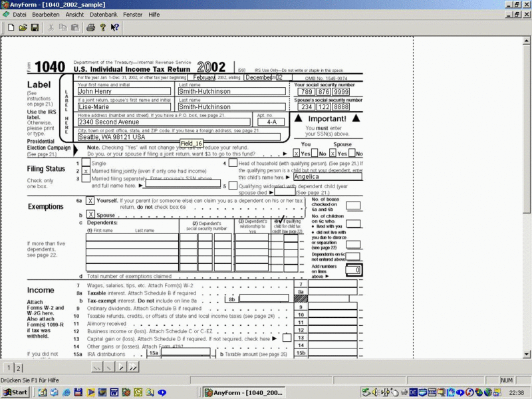Click the spouse first name field Lise-Marie
Image resolution: width=532 pixels, height=399 pixels.
[x=124, y=107]
